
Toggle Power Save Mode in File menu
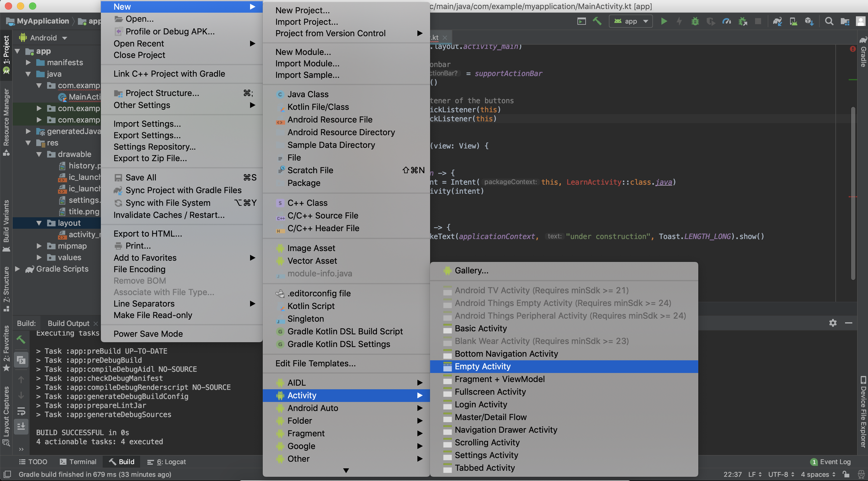[x=182, y=333]
